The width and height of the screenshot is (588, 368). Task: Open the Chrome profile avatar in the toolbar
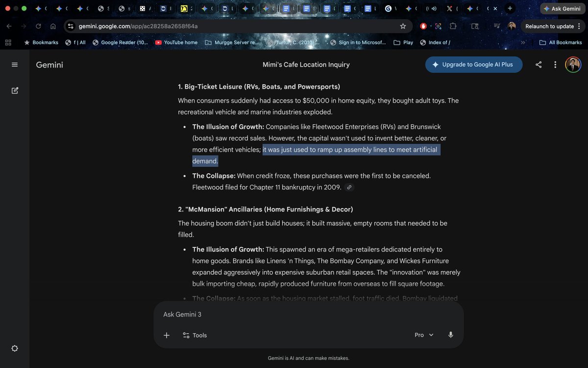coord(512,26)
